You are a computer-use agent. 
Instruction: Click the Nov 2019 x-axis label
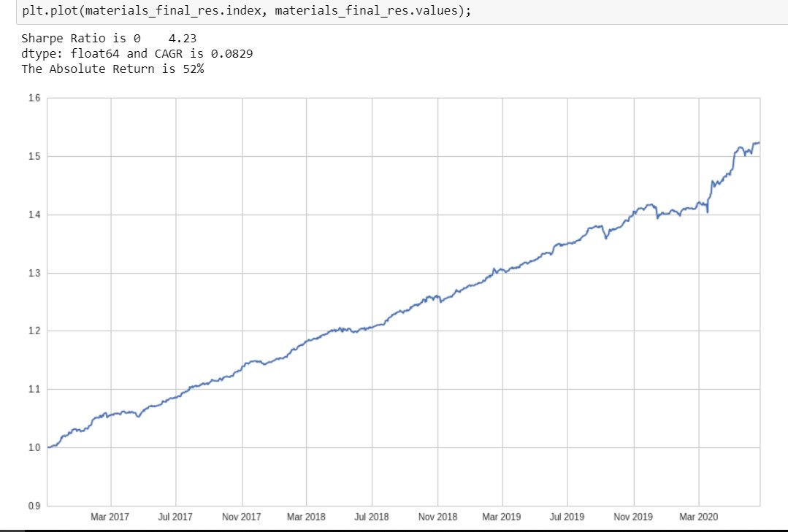pos(632,516)
